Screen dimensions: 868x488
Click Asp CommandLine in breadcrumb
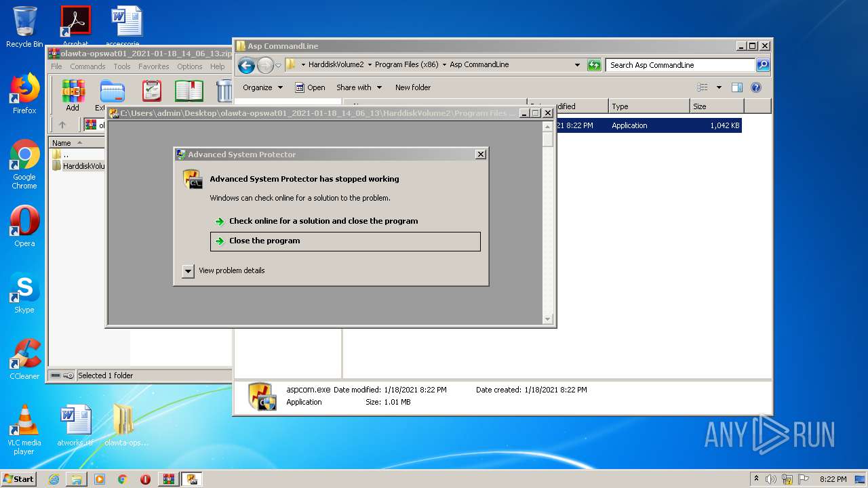tap(479, 65)
